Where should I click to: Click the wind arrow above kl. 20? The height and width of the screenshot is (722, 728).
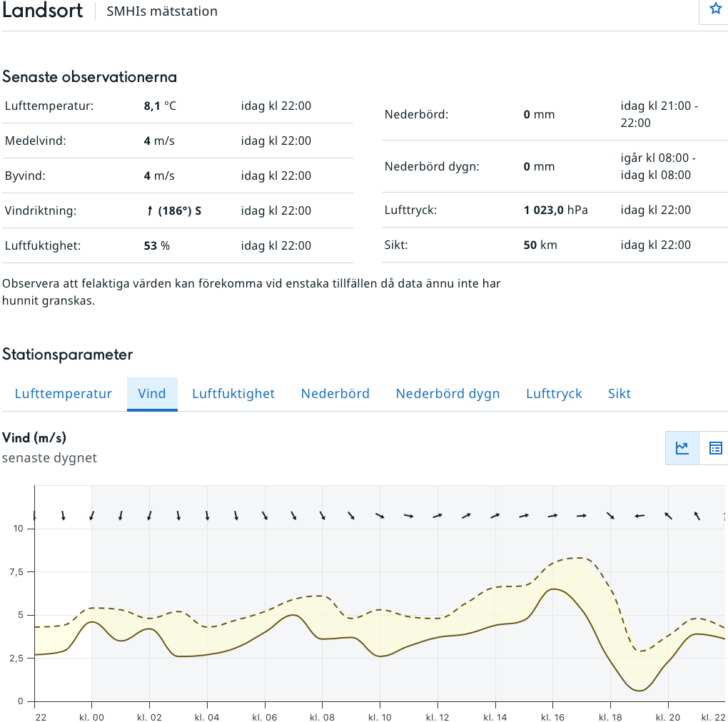(x=668, y=515)
